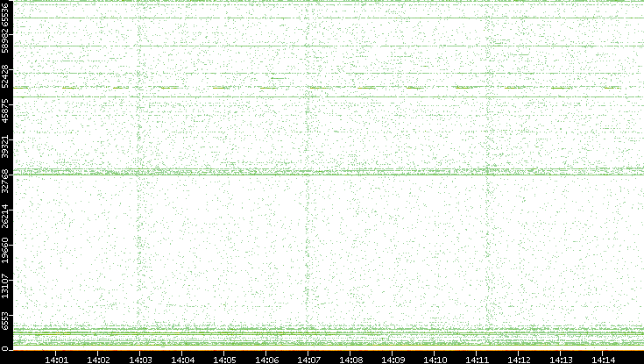
Task: Click the 58982 vertical axis label
Action: [x=6, y=44]
